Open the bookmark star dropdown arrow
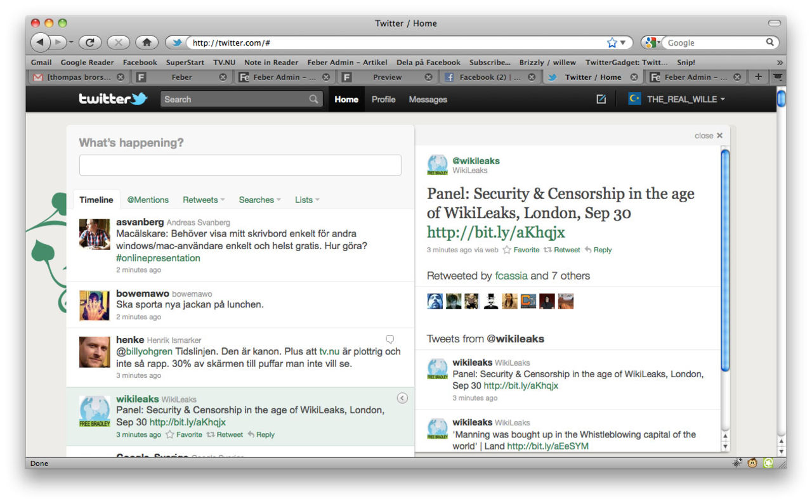This screenshot has height=504, width=812. pos(622,42)
